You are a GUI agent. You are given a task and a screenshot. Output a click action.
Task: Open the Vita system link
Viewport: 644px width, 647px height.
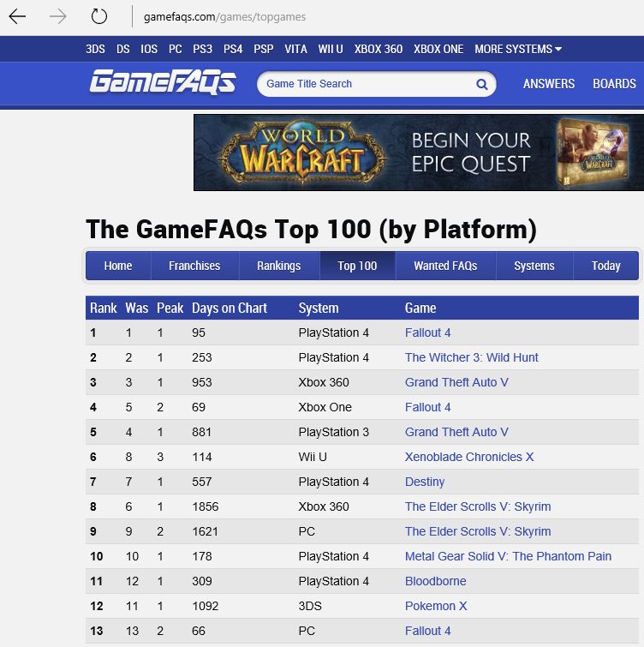tap(295, 49)
